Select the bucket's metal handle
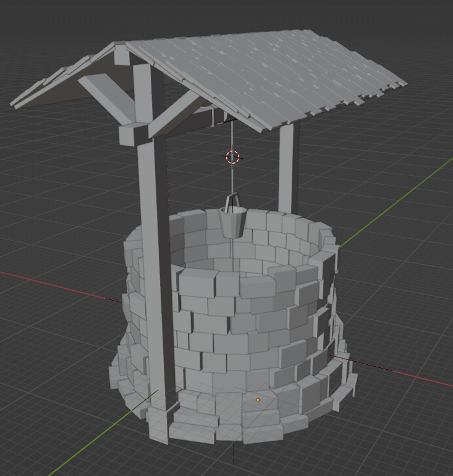The width and height of the screenshot is (453, 476). tap(233, 201)
